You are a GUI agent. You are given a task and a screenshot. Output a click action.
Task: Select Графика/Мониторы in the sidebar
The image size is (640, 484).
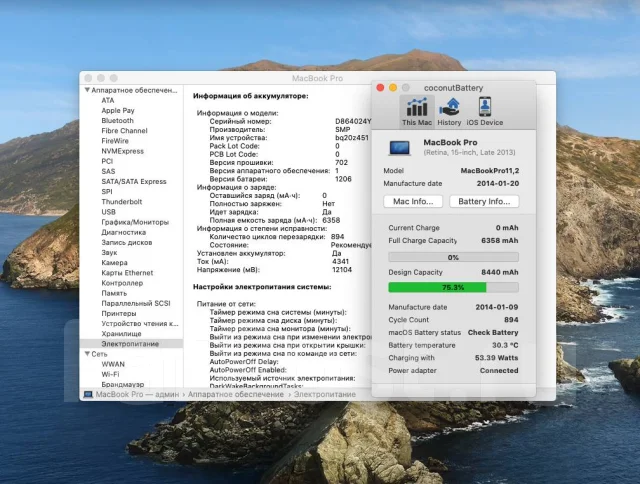click(135, 222)
